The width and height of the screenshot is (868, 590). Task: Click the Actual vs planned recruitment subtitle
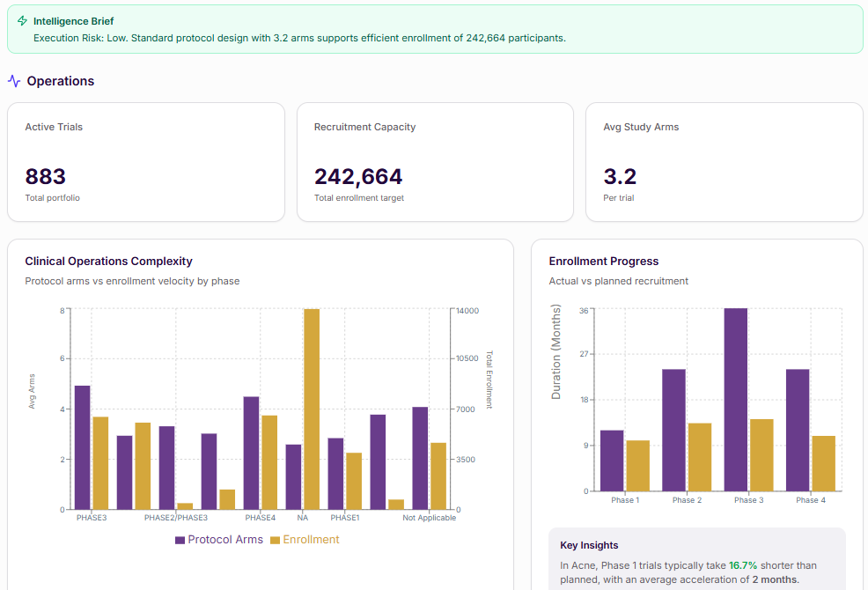(x=618, y=281)
